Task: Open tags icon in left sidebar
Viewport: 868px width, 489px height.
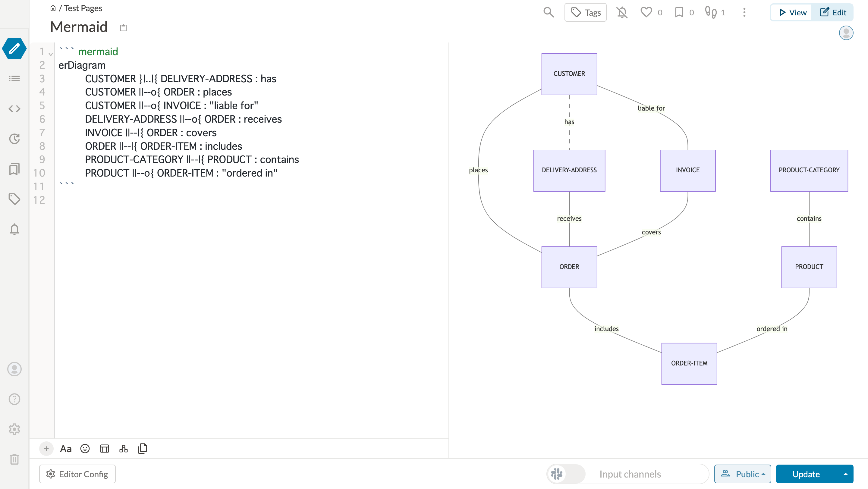Action: pos(14,199)
